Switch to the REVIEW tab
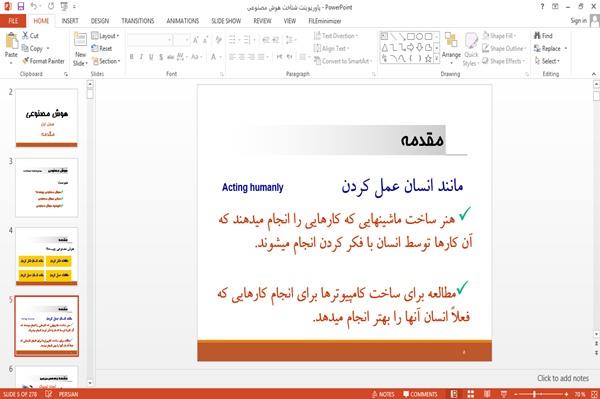The image size is (600, 399). (262, 21)
